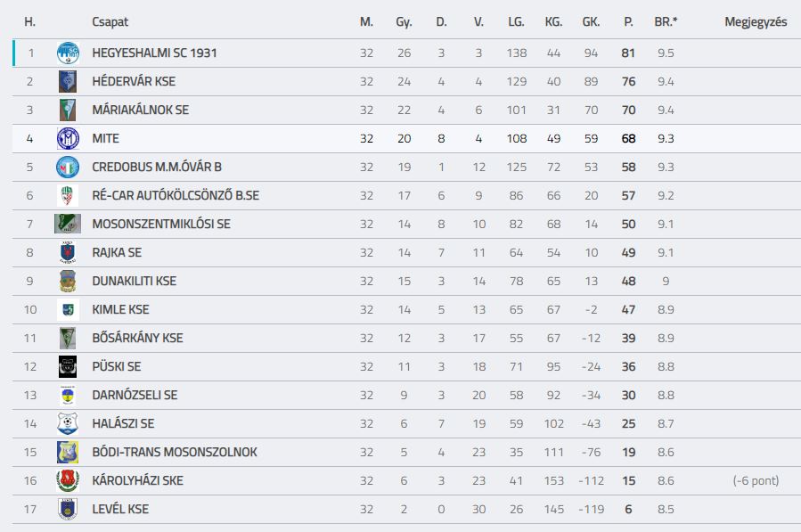Click the Bősárkány KSE team name
The height and width of the screenshot is (532, 801).
[137, 339]
